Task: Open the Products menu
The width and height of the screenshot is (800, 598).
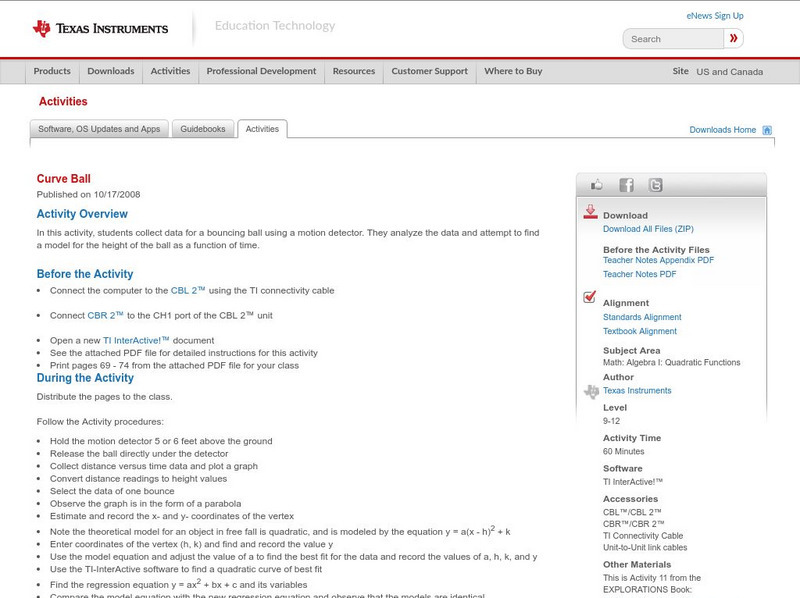Action: pyautogui.click(x=52, y=71)
